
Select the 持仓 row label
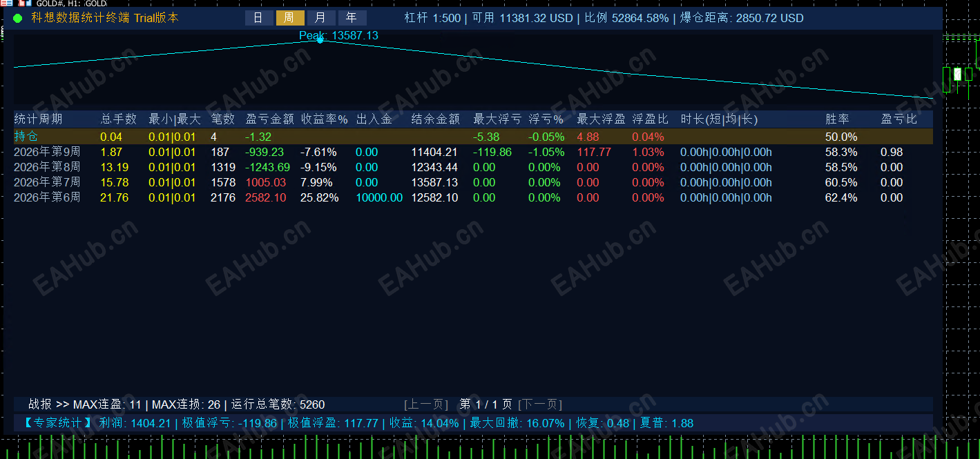[26, 137]
